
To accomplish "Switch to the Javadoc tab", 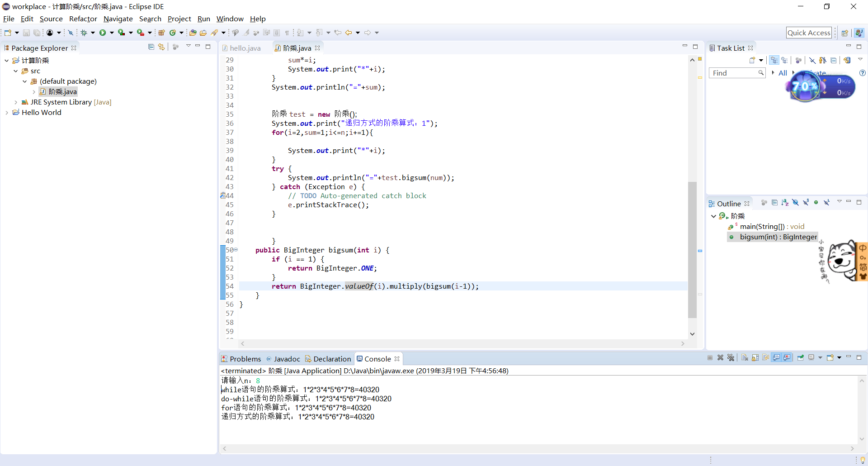I will [283, 359].
